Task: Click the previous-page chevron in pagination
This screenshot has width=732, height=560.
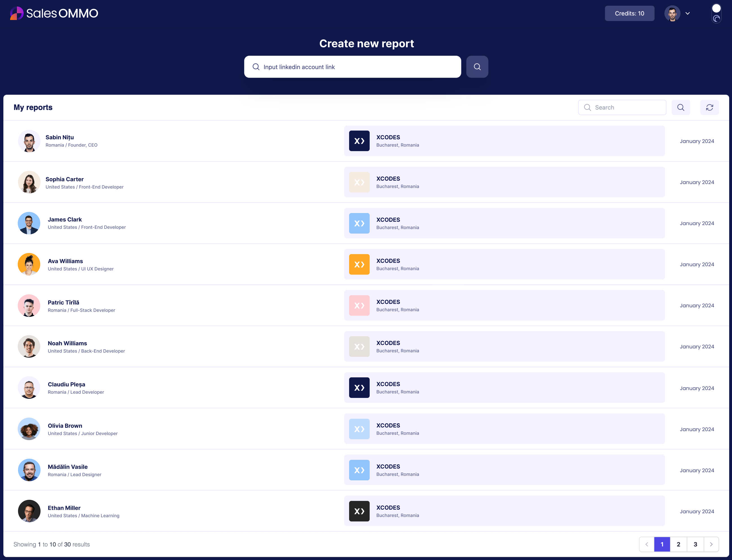Action: tap(647, 544)
